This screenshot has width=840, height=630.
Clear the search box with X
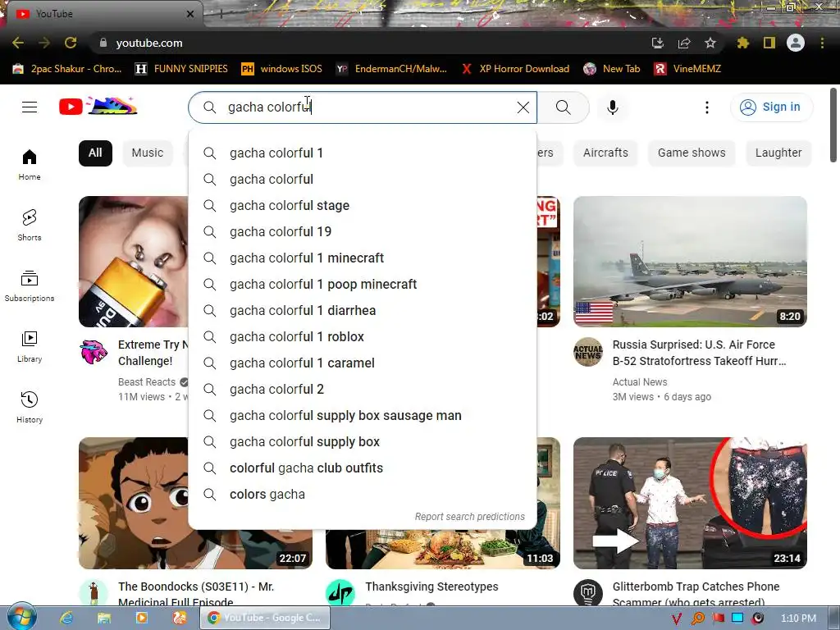[523, 107]
